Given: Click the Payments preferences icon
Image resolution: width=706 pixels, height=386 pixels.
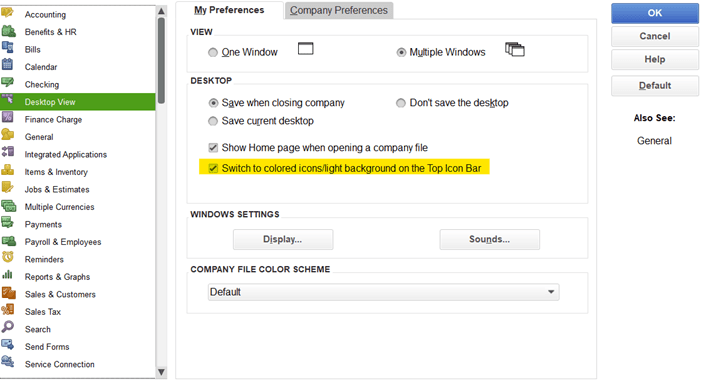Looking at the screenshot, I should click(8, 222).
